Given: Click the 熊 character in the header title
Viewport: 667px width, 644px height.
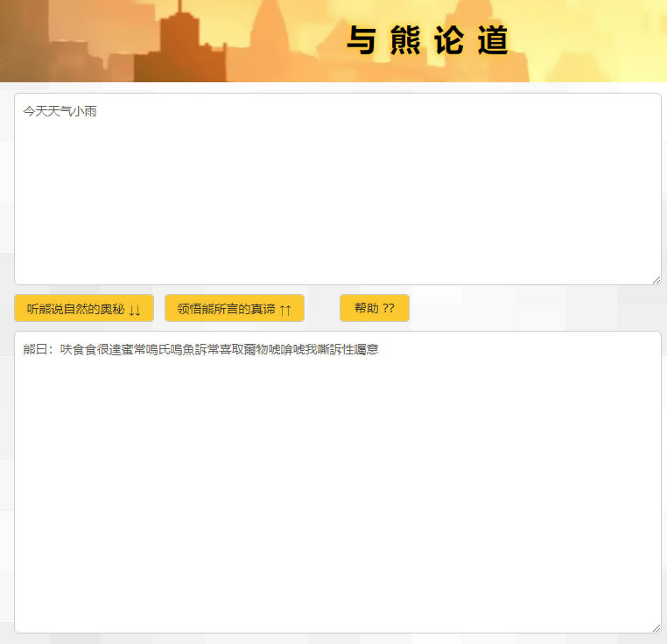Looking at the screenshot, I should (405, 40).
